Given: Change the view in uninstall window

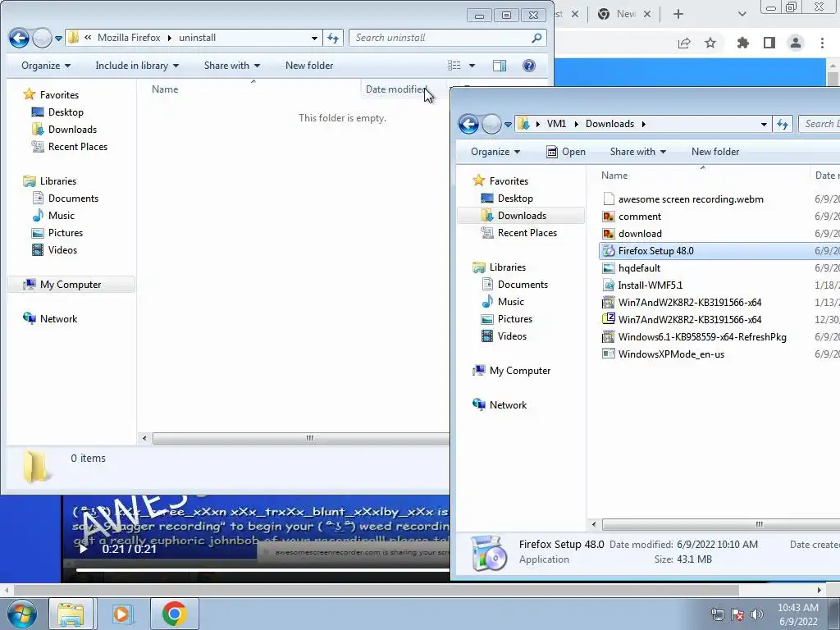Looking at the screenshot, I should tap(454, 66).
